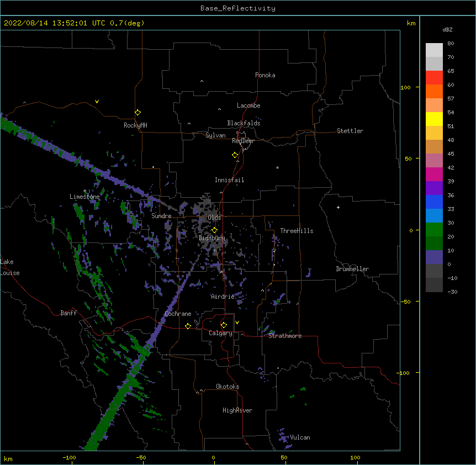Pick the red 65-60 dBZ legend swatch
The image size is (476, 465).
point(434,78)
